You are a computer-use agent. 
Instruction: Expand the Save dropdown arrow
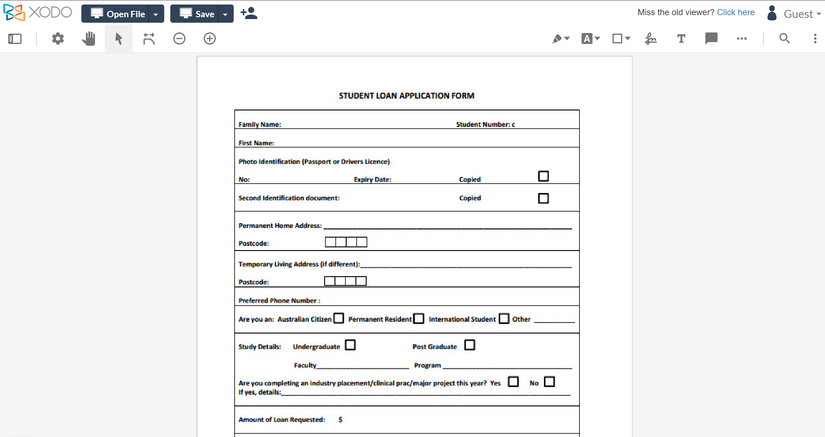[226, 14]
